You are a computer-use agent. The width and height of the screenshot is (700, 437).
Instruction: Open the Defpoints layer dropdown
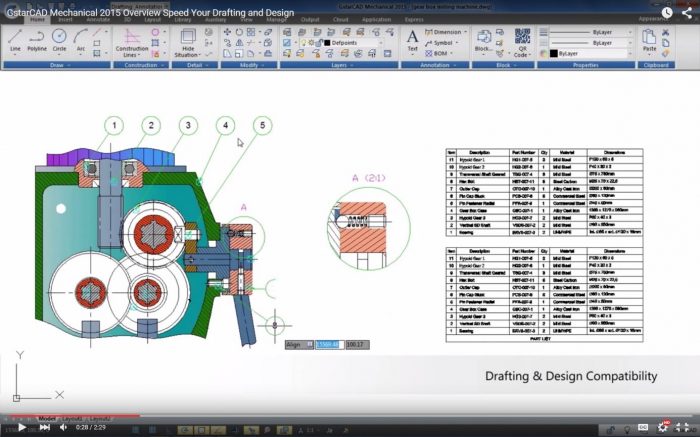point(381,43)
